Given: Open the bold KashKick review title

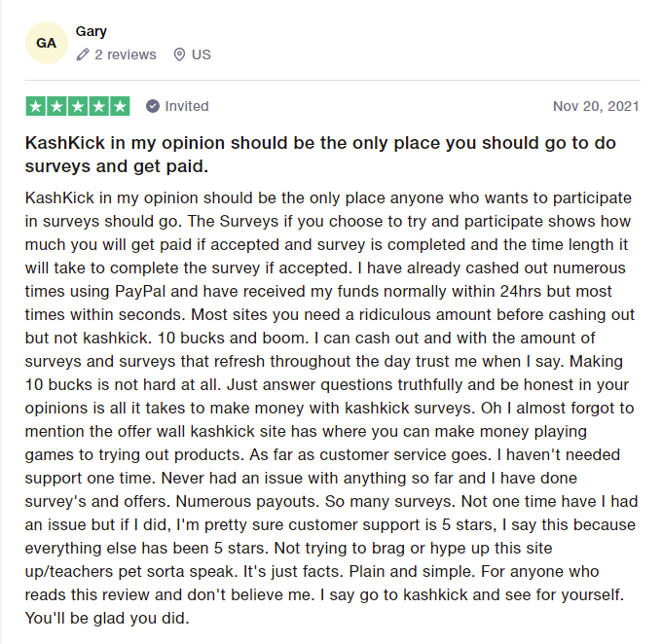Looking at the screenshot, I should point(321,154).
